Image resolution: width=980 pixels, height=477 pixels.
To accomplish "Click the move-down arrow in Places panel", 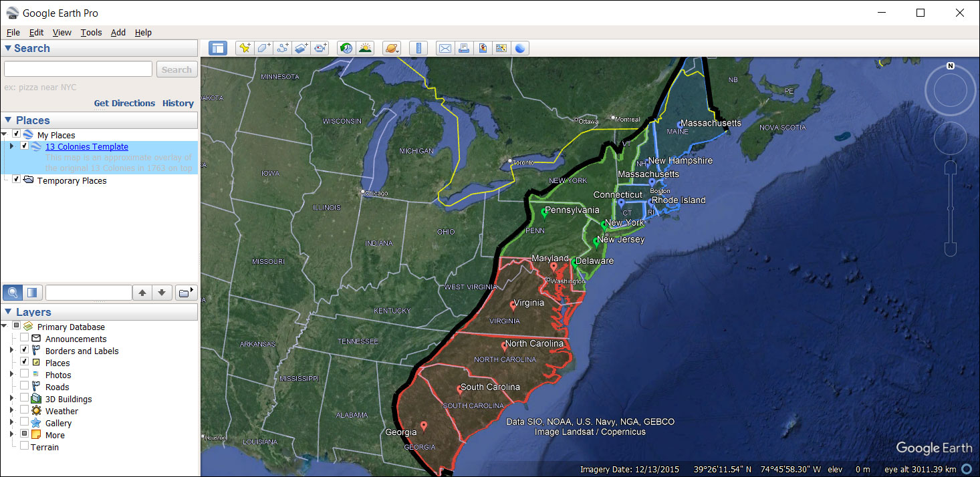I will coord(162,293).
